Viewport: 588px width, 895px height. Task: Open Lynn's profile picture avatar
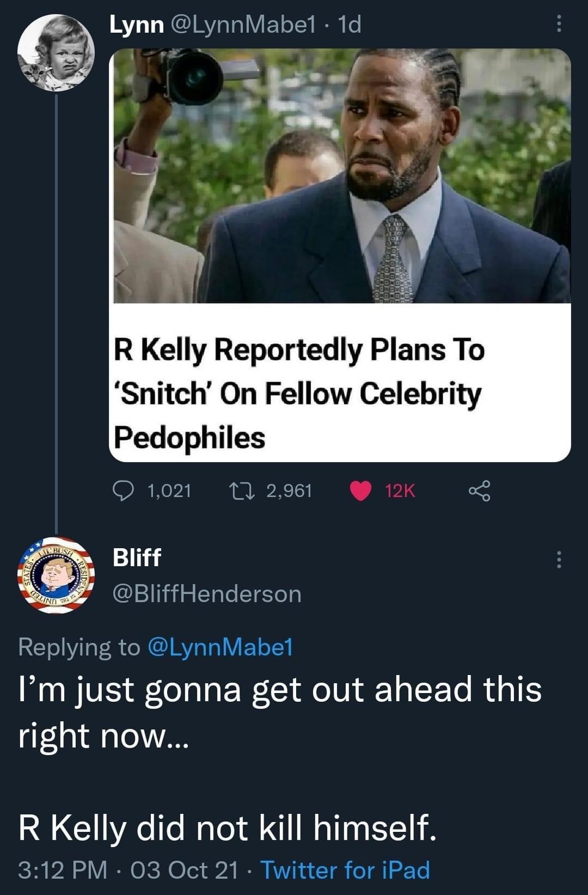pos(56,53)
